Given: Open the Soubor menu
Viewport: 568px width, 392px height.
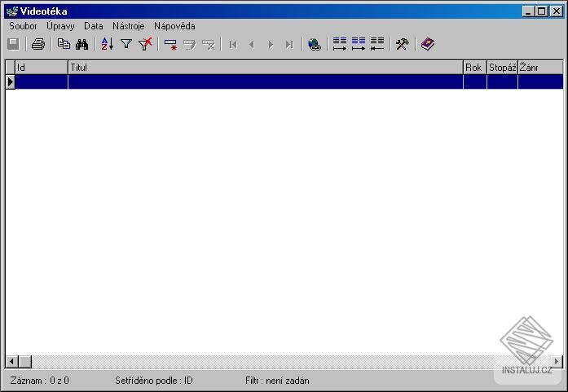Looking at the screenshot, I should [23, 26].
